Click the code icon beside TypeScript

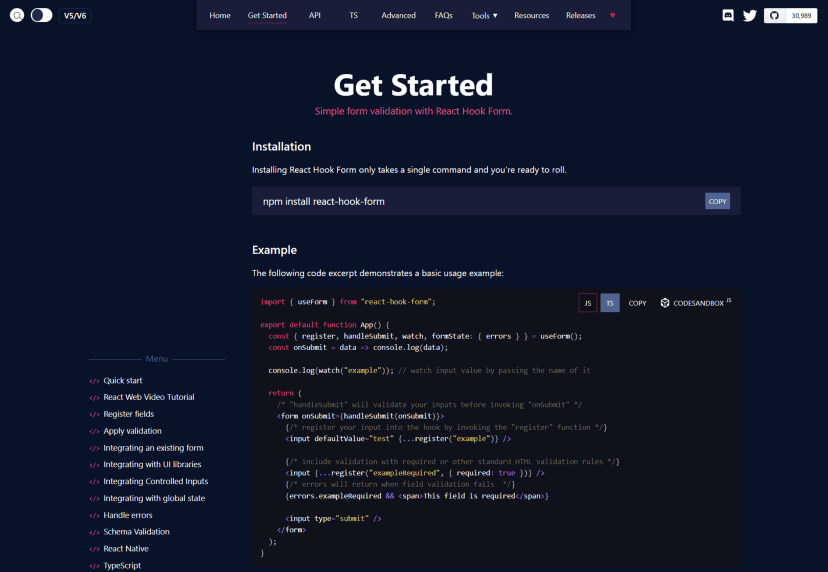coord(95,566)
